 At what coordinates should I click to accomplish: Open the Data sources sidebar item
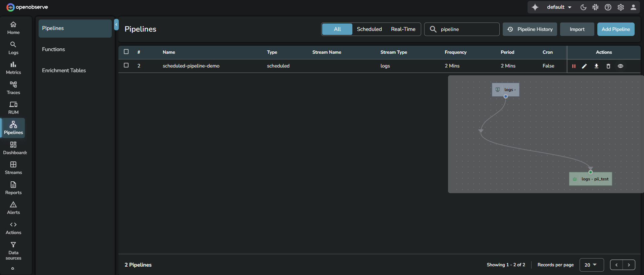coord(13,251)
